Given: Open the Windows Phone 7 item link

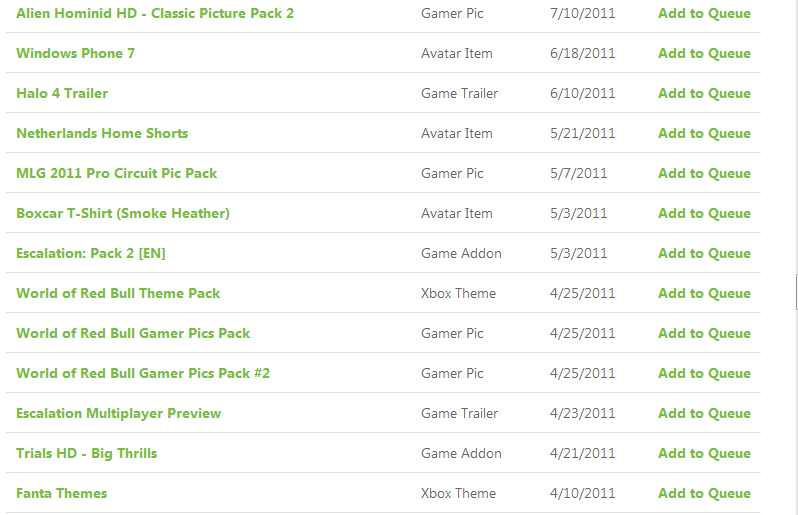Looking at the screenshot, I should [x=75, y=53].
